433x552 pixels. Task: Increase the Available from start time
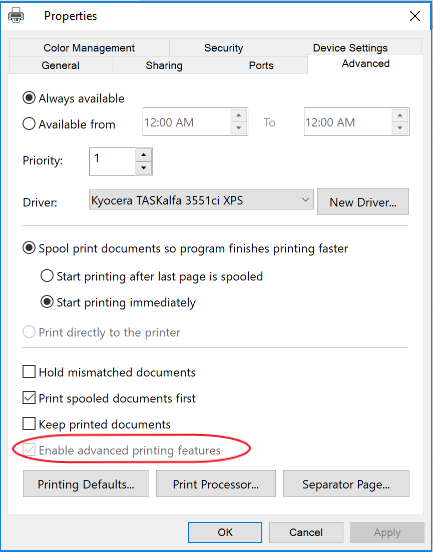click(239, 115)
